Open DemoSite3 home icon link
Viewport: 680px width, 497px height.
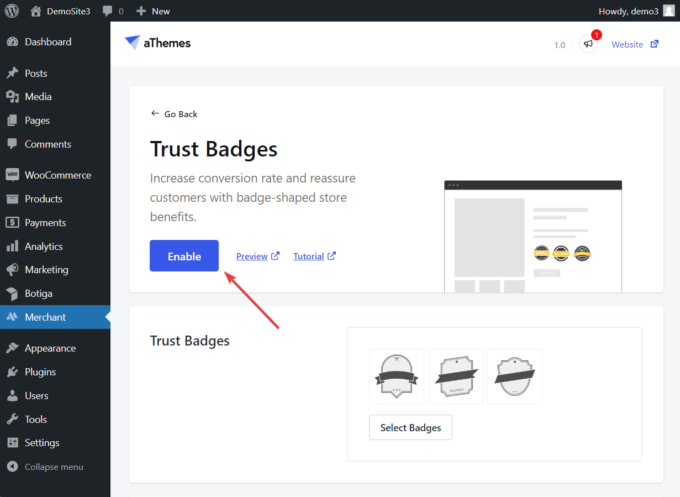36,11
